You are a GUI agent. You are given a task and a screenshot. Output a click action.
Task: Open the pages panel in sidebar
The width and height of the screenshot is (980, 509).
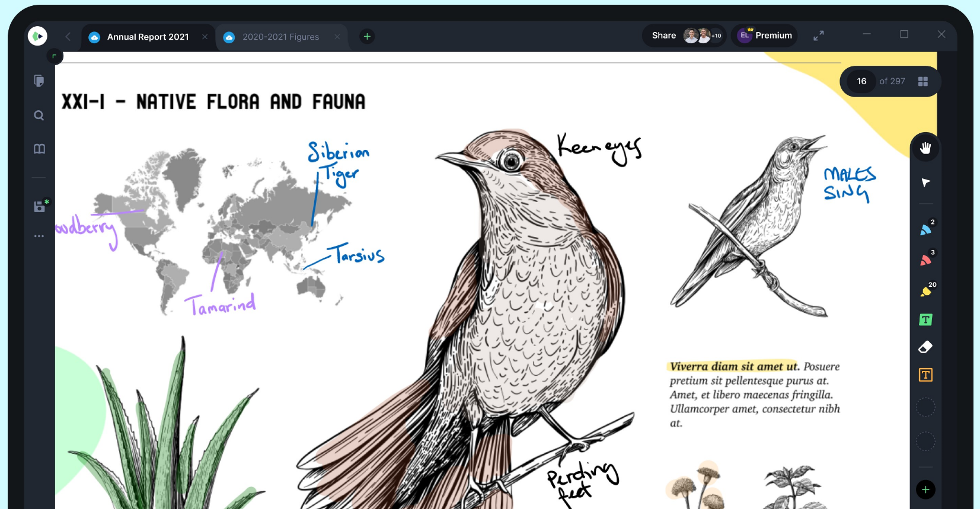tap(39, 81)
